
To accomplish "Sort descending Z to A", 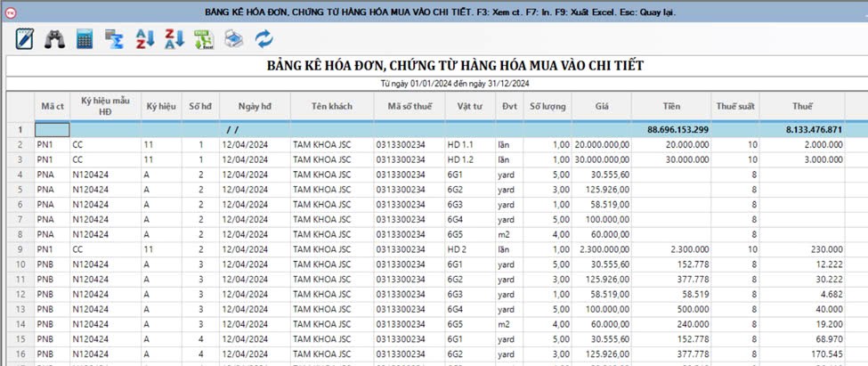I will (x=174, y=39).
